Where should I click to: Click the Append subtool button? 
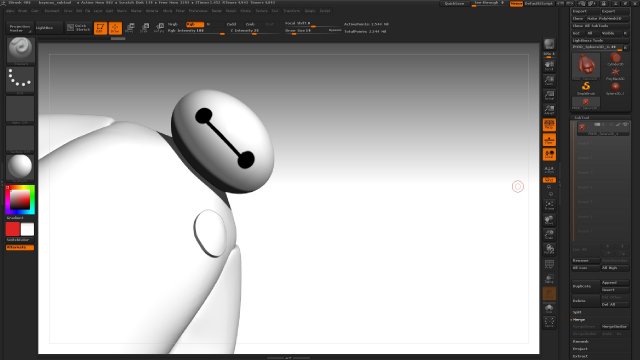pyautogui.click(x=614, y=282)
